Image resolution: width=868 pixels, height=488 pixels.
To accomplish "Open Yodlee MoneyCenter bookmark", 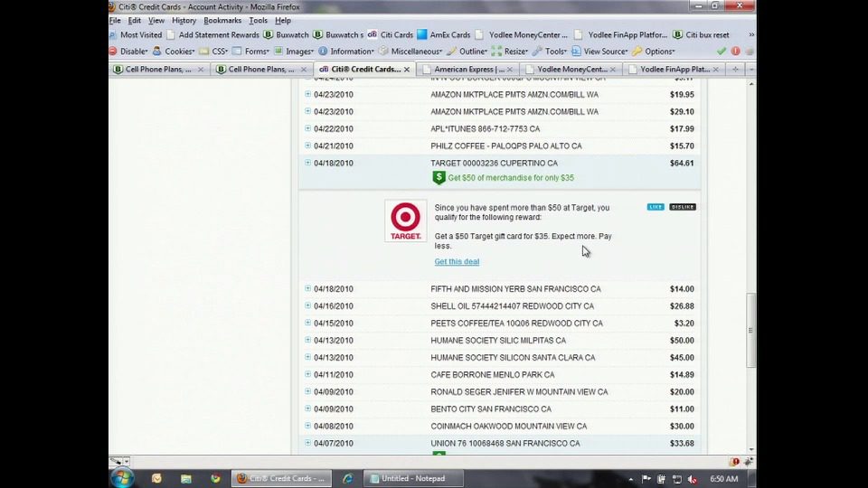I will [x=522, y=34].
